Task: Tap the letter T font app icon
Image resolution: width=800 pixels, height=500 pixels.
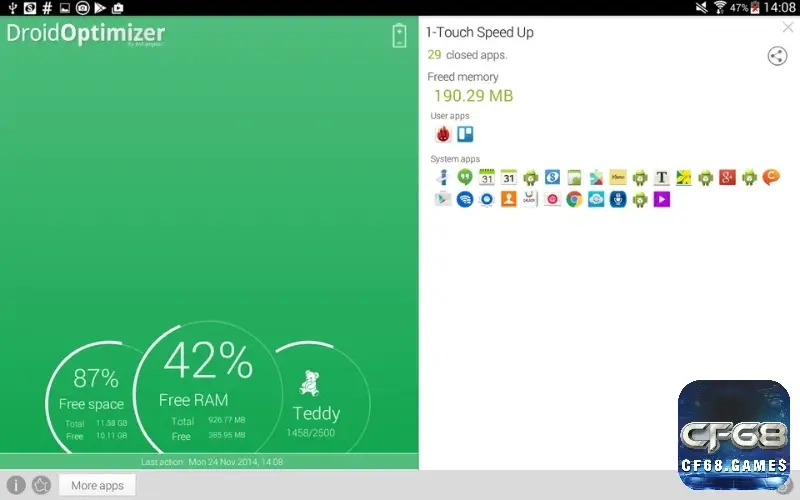Action: click(661, 177)
